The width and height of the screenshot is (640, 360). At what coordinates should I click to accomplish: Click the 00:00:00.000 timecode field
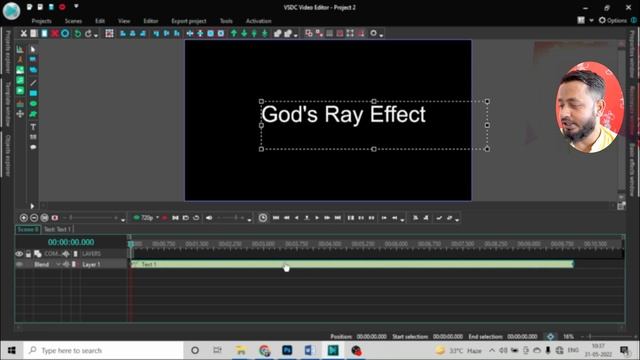71,242
